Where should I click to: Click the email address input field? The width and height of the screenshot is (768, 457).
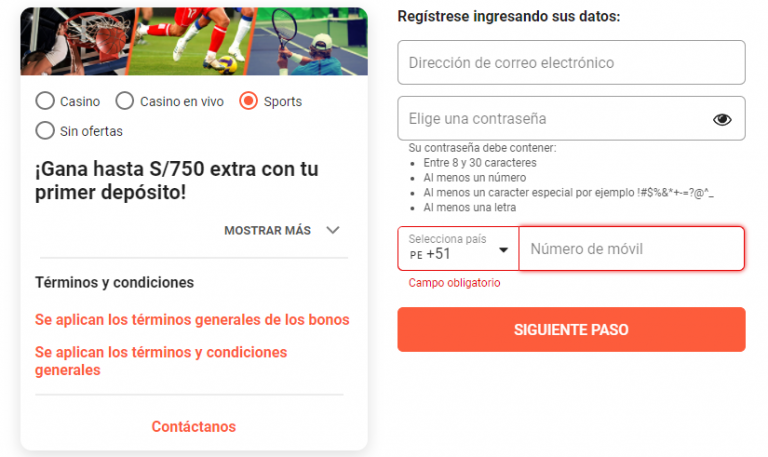click(x=571, y=63)
